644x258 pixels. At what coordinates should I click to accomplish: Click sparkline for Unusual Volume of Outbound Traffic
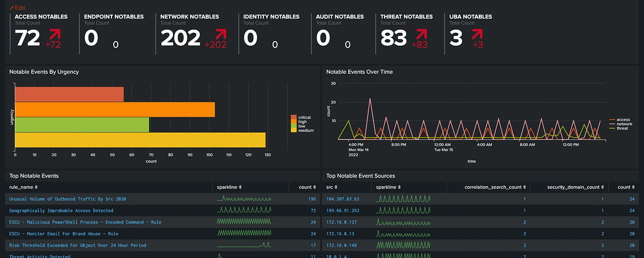244,198
